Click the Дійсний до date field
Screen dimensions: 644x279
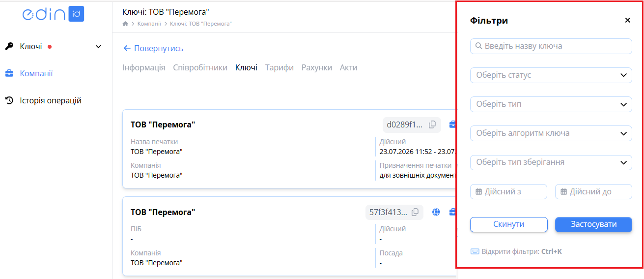pos(593,192)
